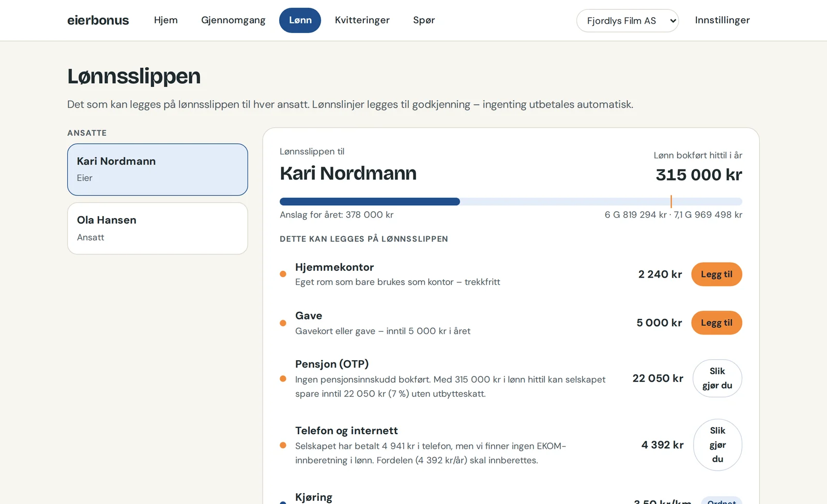
Task: Click the 315 000 kr booked salary total
Action: pos(699,175)
